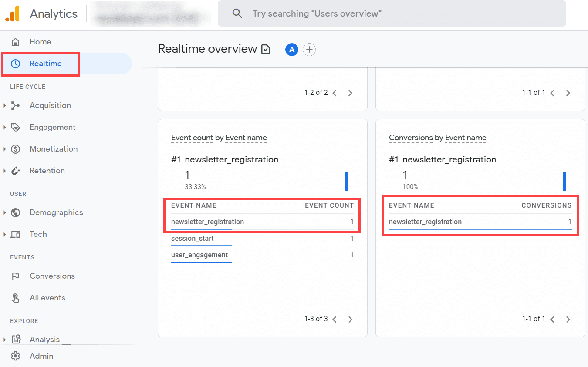Screen dimensions: 588x367
Task: Click the Realtime clock icon
Action: tap(15, 64)
